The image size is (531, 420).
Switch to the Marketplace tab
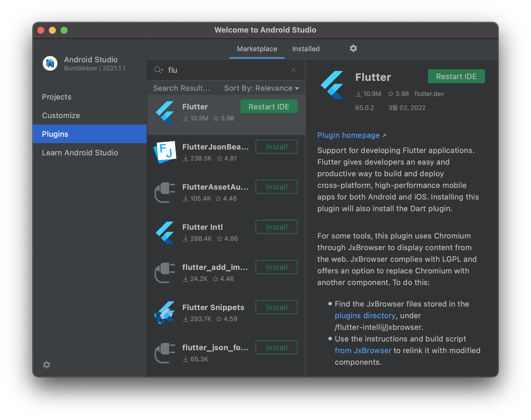click(257, 49)
